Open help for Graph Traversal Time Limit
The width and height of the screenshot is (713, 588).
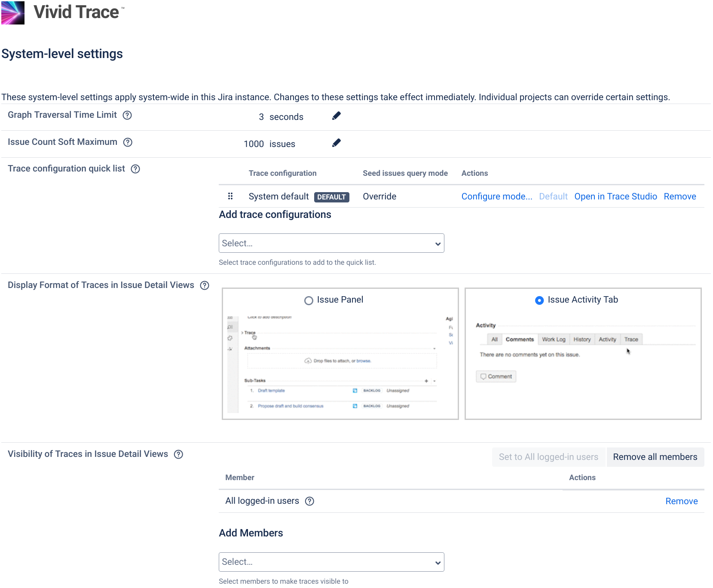pos(127,115)
